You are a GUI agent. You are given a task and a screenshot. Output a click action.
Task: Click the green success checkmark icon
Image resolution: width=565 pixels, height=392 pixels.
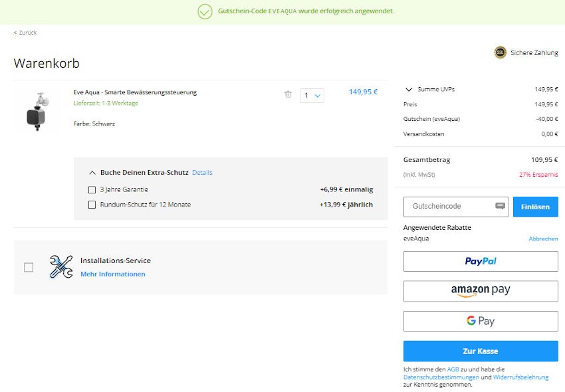[x=205, y=12]
